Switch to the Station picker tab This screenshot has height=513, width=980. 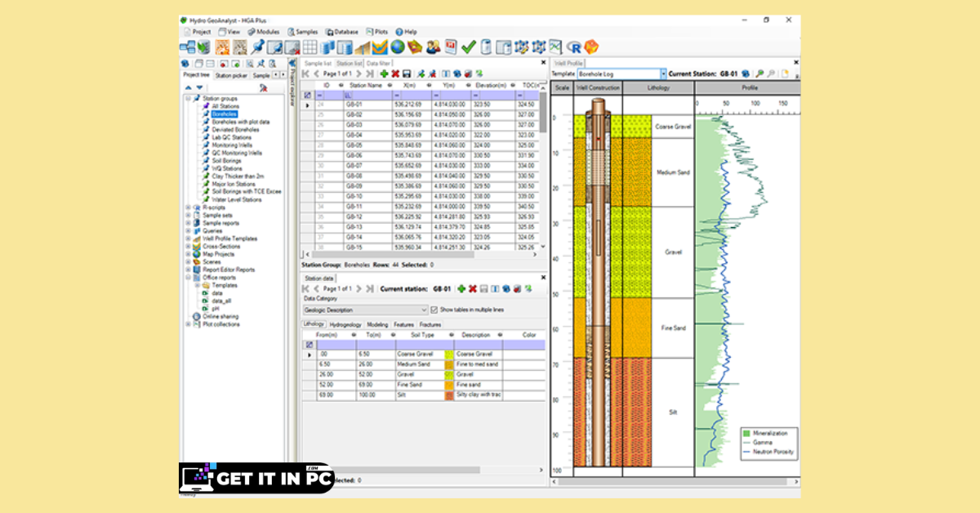231,75
